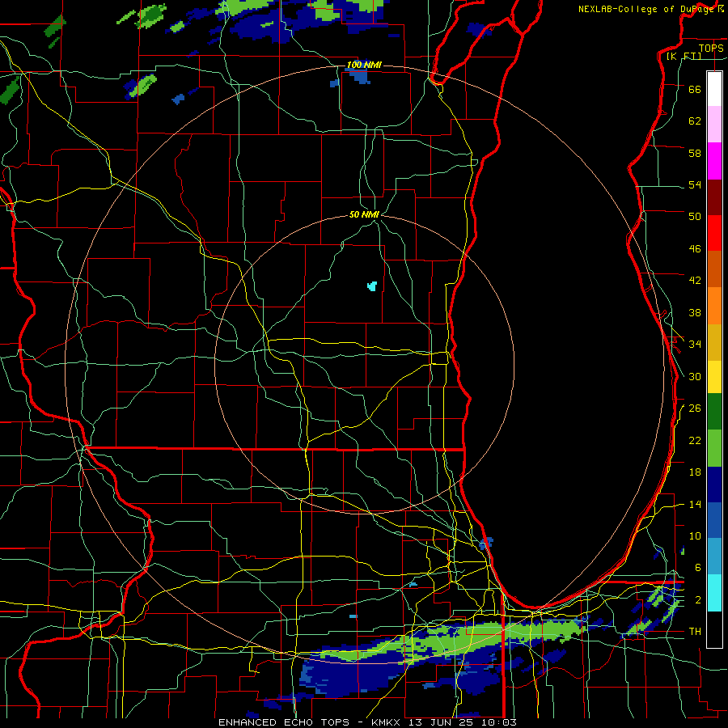Select the medium blue legend swatch

pyautogui.click(x=714, y=520)
